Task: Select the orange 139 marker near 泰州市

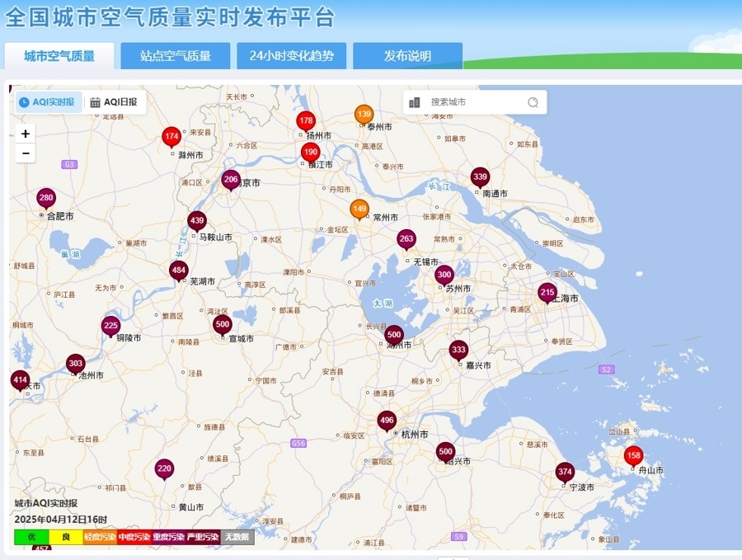Action: pos(363,112)
